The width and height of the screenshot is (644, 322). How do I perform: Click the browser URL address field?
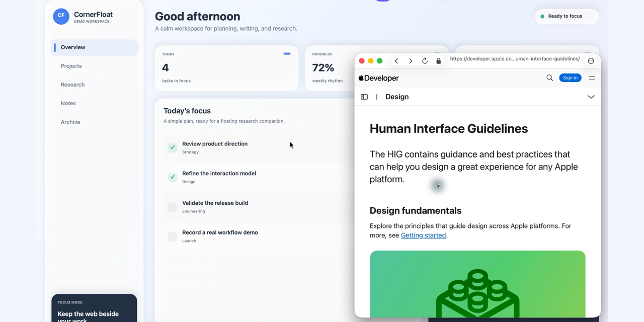[515, 59]
